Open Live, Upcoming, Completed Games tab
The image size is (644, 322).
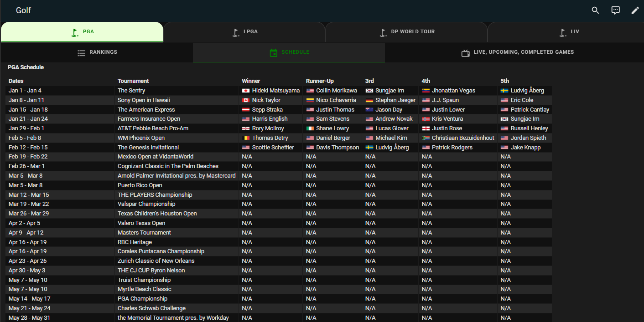(514, 52)
